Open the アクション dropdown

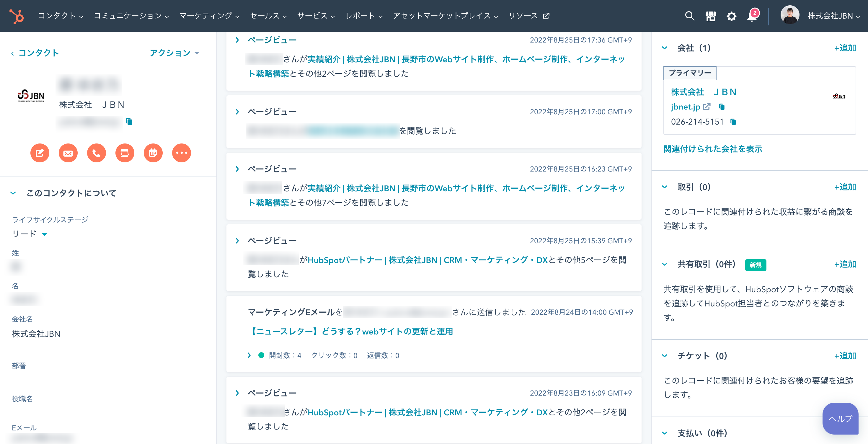click(x=174, y=53)
